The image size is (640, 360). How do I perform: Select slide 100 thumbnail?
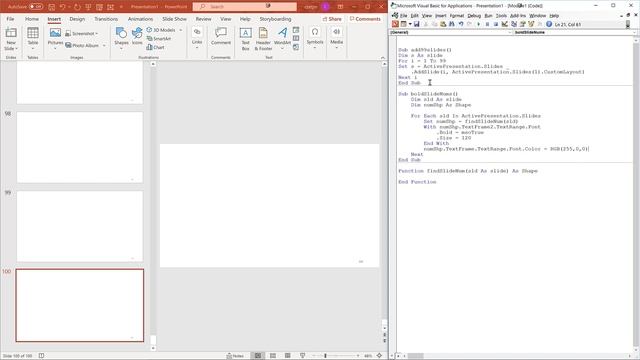(80, 305)
